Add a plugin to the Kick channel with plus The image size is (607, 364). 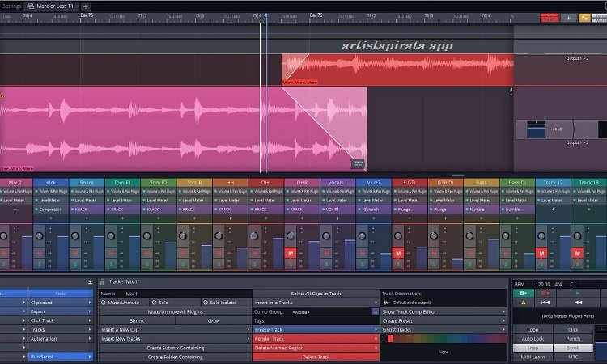pos(51,218)
